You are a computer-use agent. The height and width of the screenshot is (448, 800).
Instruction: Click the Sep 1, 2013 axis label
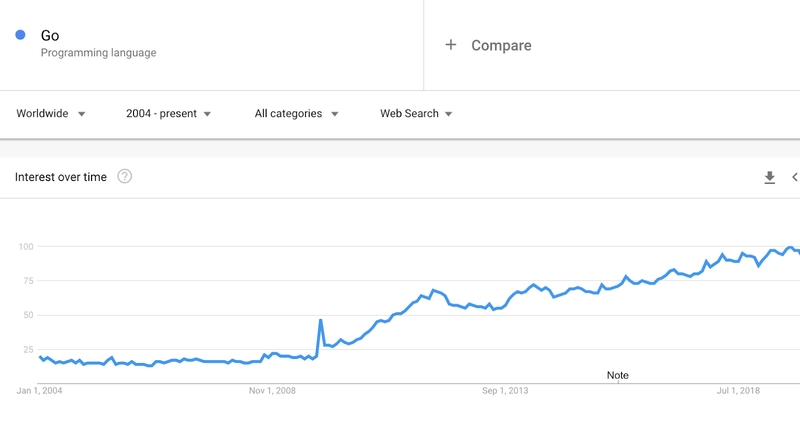[505, 391]
